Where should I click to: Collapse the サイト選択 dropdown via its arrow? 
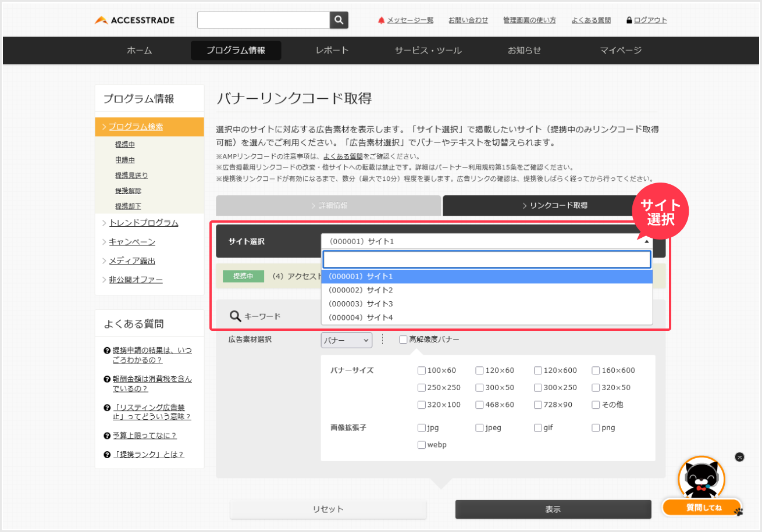[x=646, y=241]
